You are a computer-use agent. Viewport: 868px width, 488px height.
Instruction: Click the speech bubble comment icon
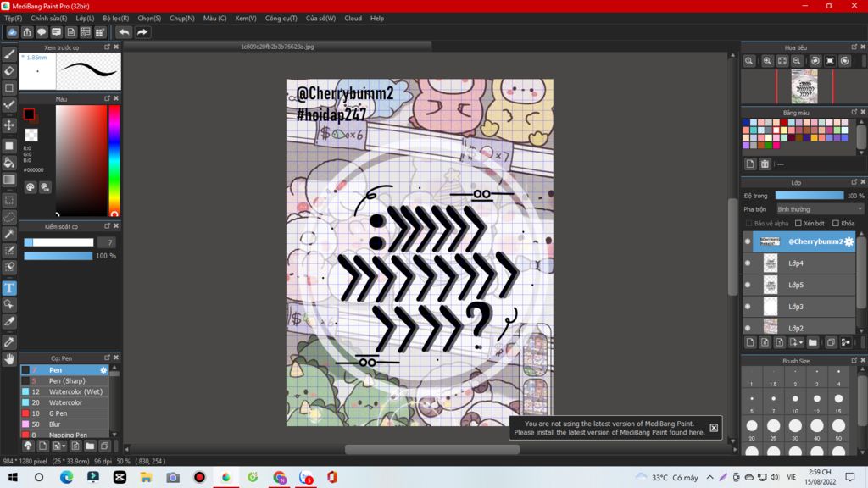42,32
